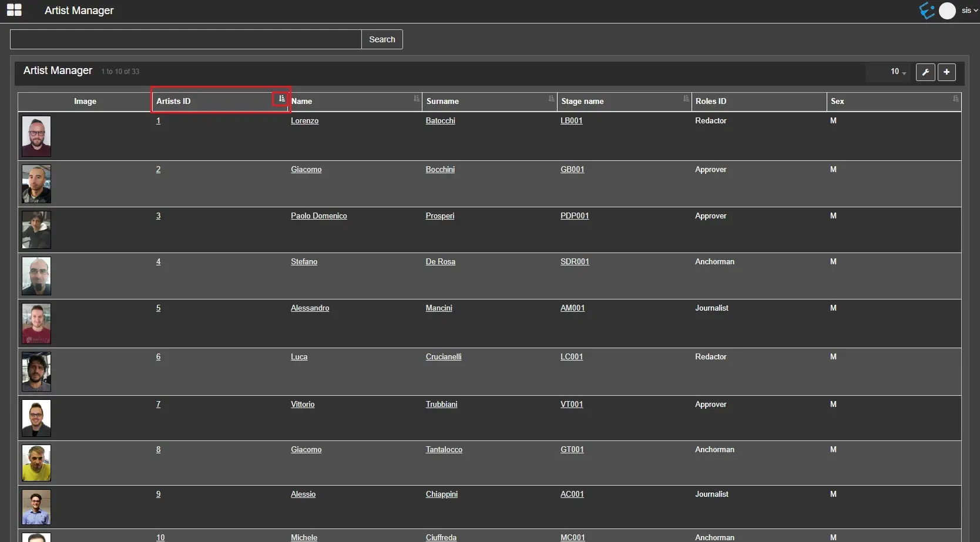
Task: Sort table by Stage name icon
Action: [686, 99]
